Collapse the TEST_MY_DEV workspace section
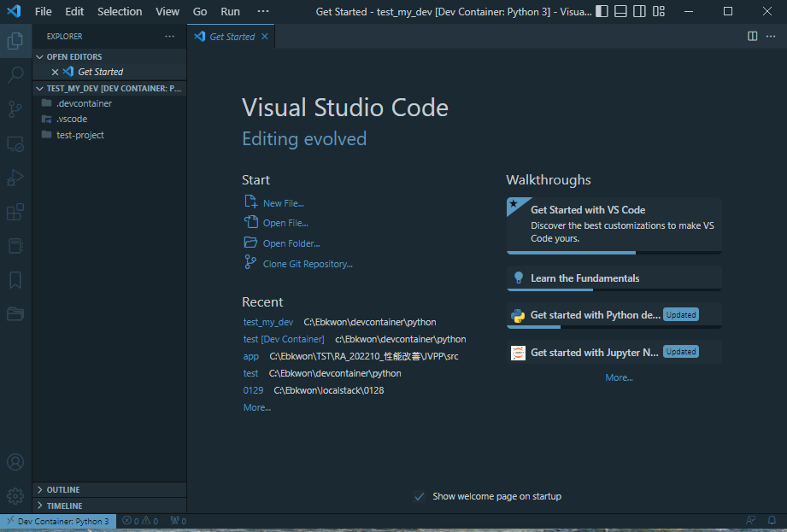The height and width of the screenshot is (532, 787). 109,88
